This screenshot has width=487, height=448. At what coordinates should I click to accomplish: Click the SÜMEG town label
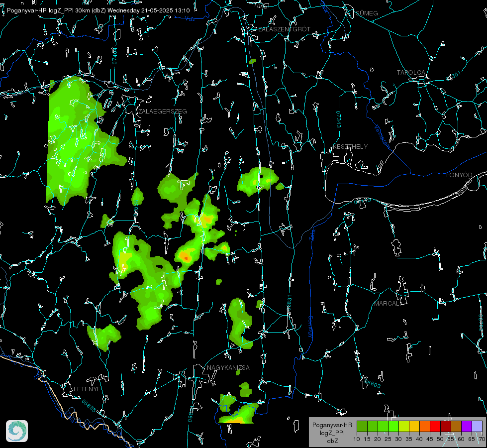click(x=367, y=13)
